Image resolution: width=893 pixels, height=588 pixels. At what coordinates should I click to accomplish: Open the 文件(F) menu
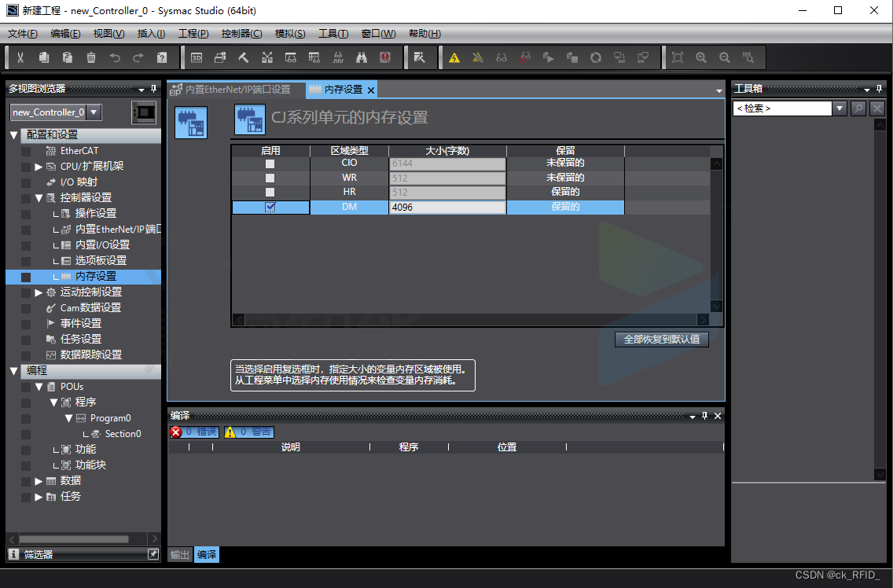click(x=23, y=34)
